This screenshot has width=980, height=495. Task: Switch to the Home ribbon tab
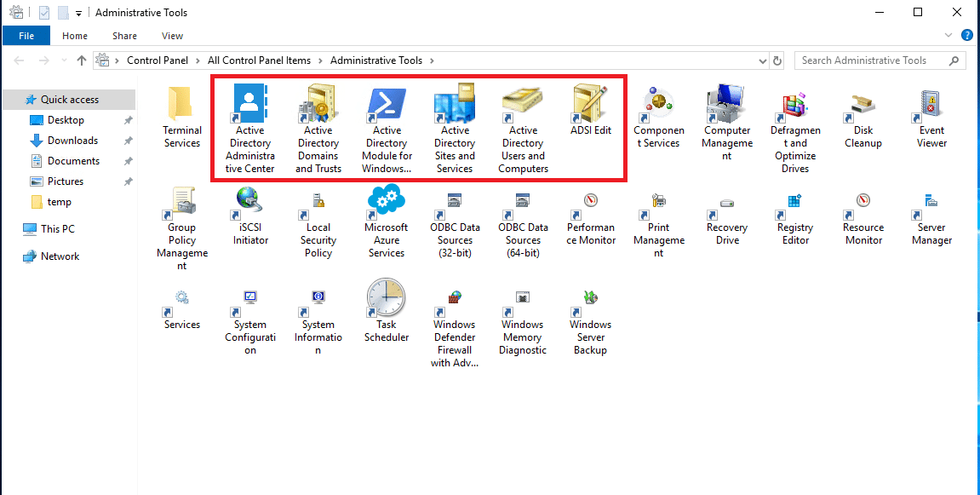tap(75, 36)
